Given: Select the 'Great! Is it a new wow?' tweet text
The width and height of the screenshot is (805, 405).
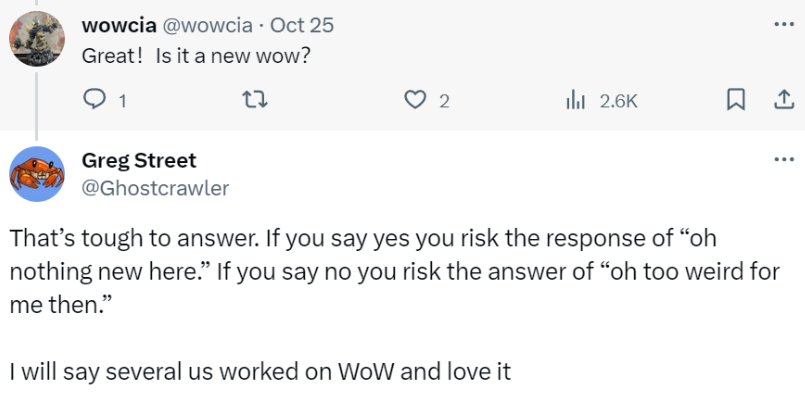Looking at the screenshot, I should (196, 55).
